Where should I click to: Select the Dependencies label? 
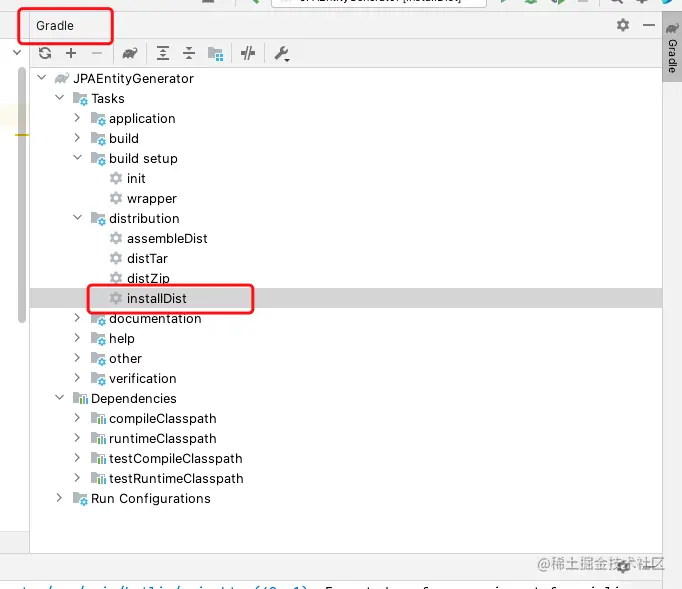[134, 399]
